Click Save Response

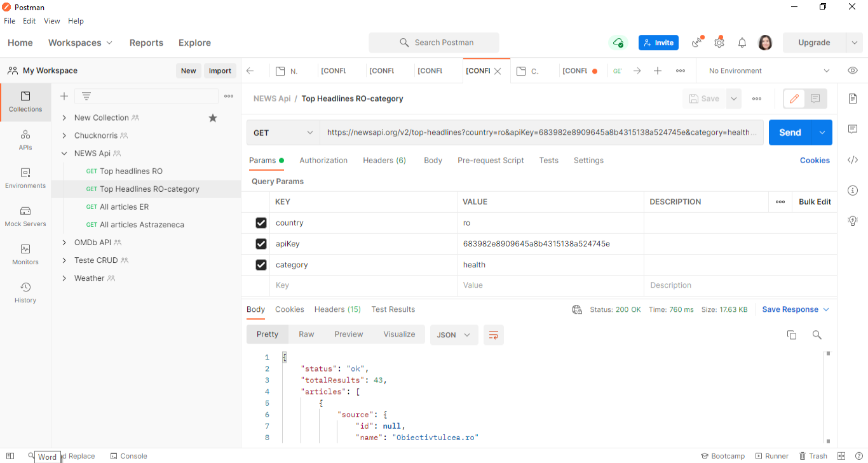tap(796, 309)
